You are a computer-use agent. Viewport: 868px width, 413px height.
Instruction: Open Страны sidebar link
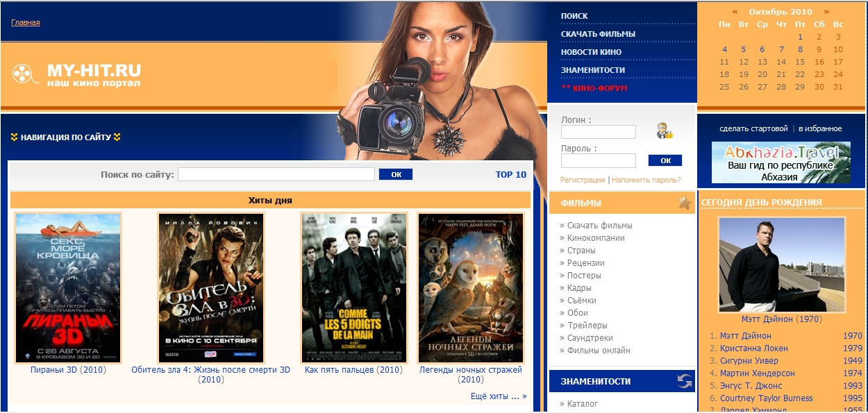pos(581,251)
